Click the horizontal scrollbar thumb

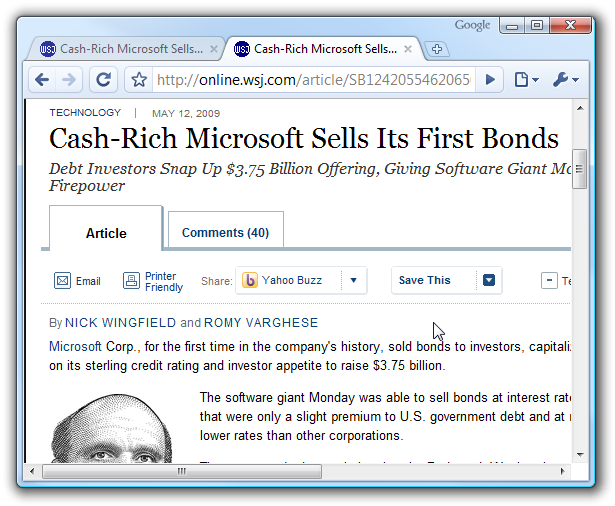click(x=182, y=471)
